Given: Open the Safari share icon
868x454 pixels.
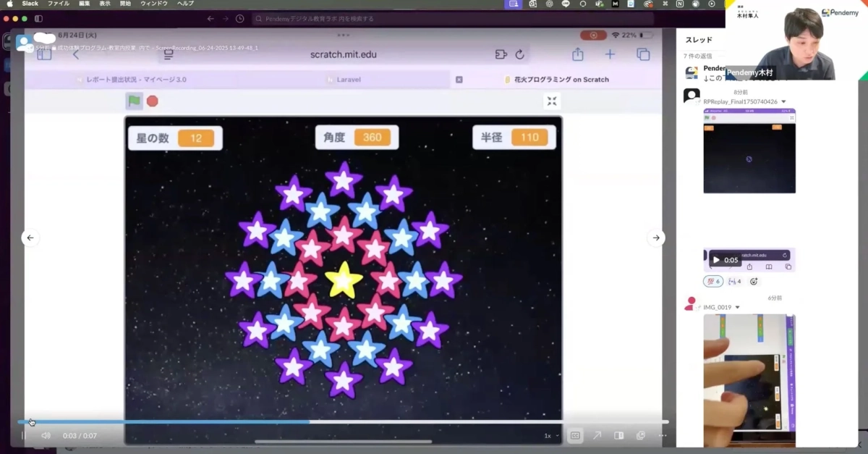Looking at the screenshot, I should tap(577, 54).
